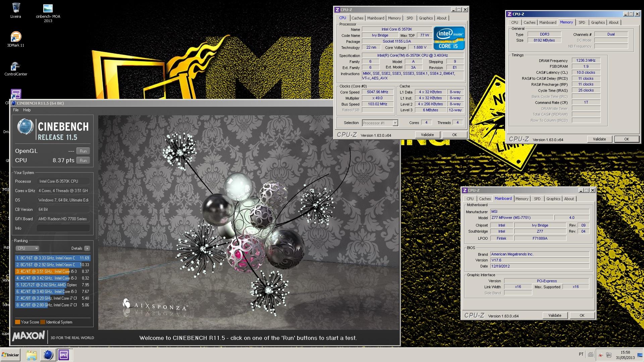Click OK in Mainboard CPU-Z window

[x=582, y=315]
